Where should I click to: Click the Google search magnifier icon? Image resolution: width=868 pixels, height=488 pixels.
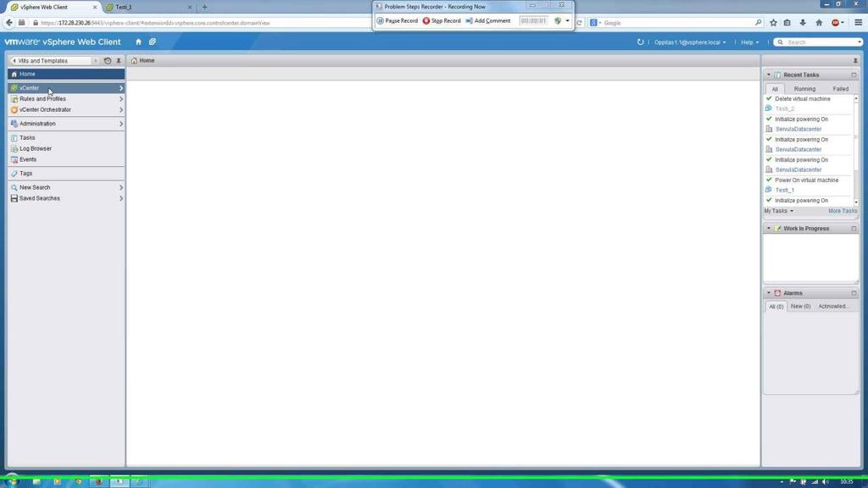pos(759,23)
